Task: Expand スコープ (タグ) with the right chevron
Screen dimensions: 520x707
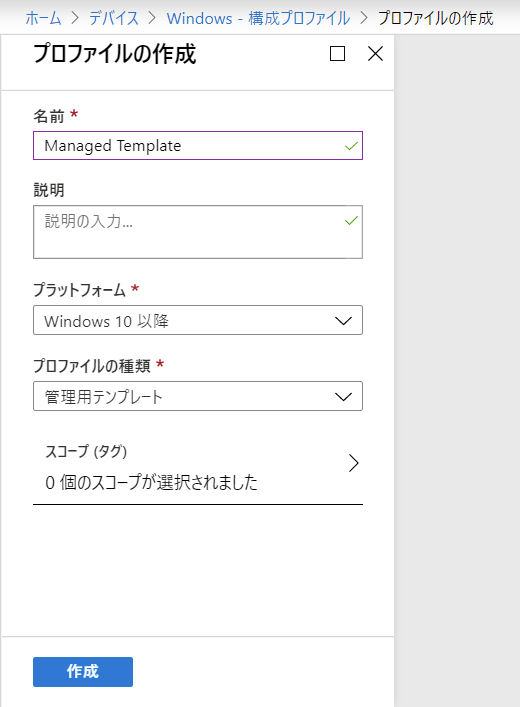Action: coord(354,463)
